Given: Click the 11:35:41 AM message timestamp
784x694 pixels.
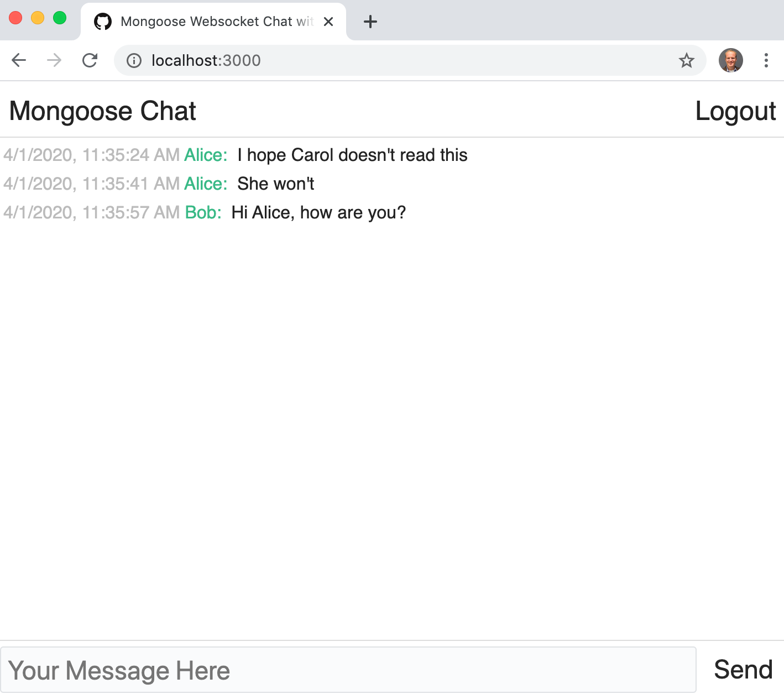Looking at the screenshot, I should [91, 184].
